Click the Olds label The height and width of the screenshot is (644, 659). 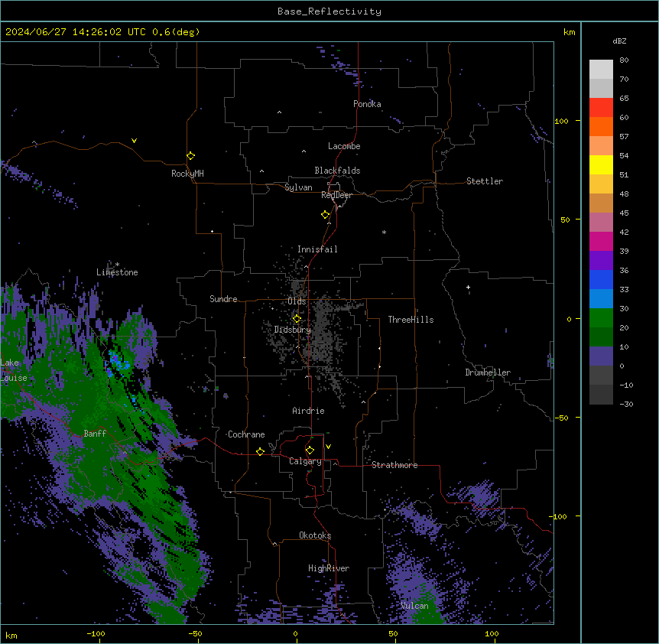(x=297, y=301)
